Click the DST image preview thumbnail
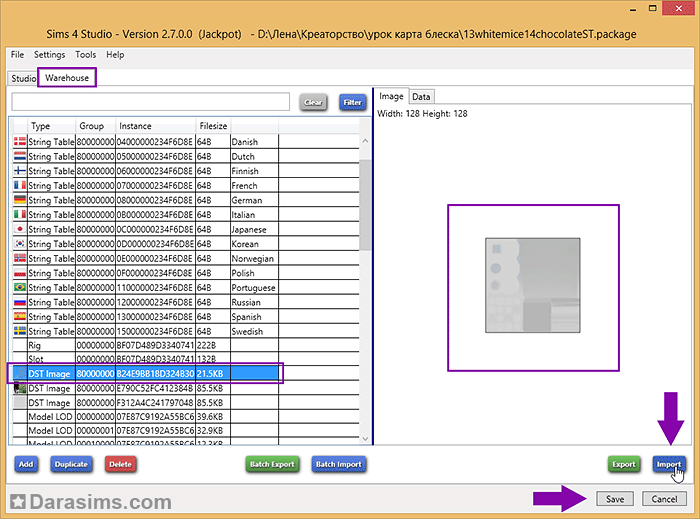The image size is (700, 519). pyautogui.click(x=532, y=287)
